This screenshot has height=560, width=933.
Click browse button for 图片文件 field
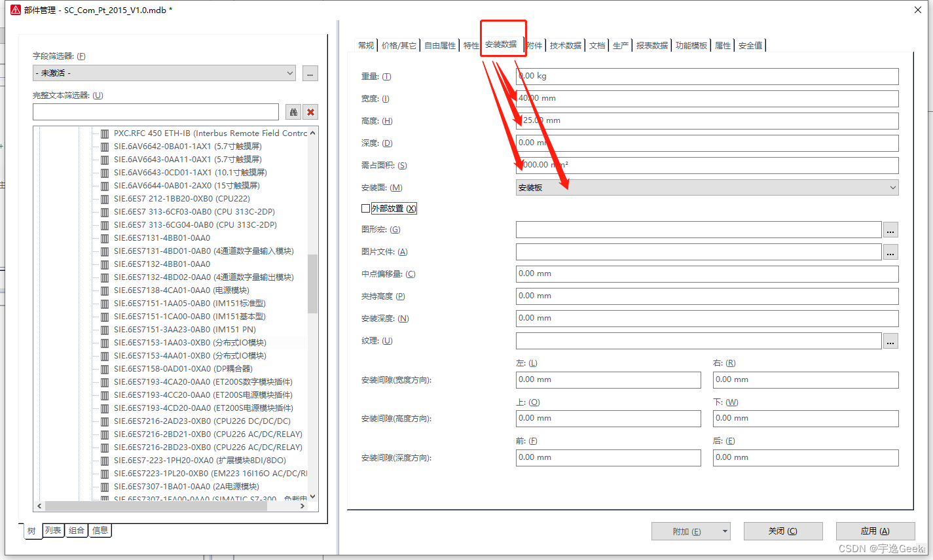(x=890, y=252)
